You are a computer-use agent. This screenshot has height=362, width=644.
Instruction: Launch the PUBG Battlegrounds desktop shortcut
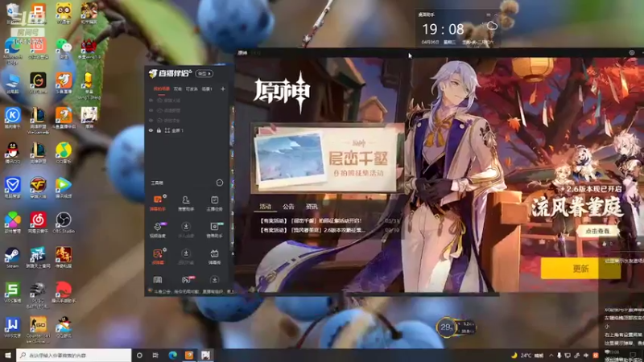pyautogui.click(x=38, y=294)
